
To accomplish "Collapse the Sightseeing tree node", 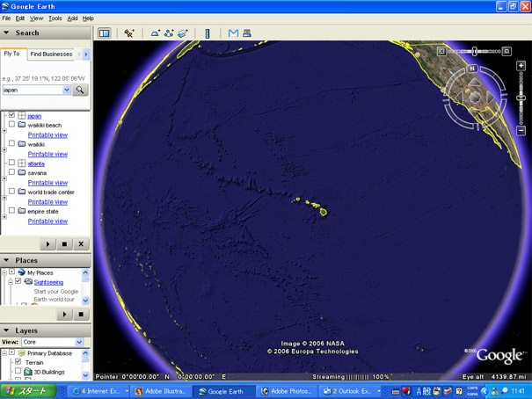I will 11,282.
